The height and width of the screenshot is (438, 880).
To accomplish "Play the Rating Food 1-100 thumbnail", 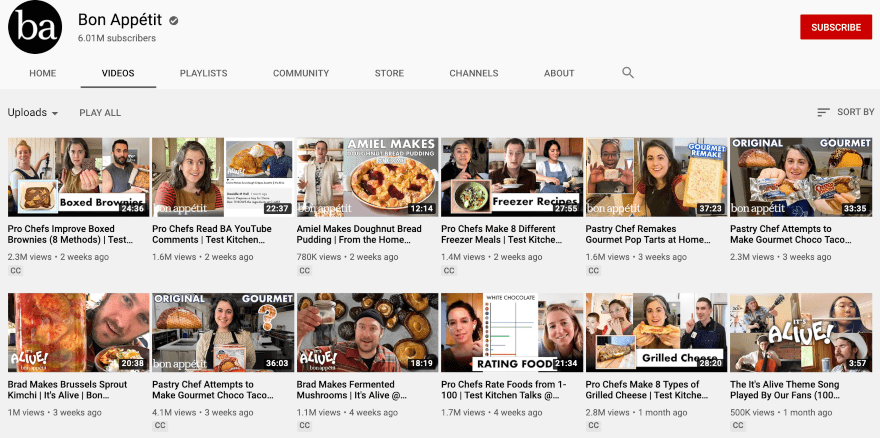I will point(511,332).
